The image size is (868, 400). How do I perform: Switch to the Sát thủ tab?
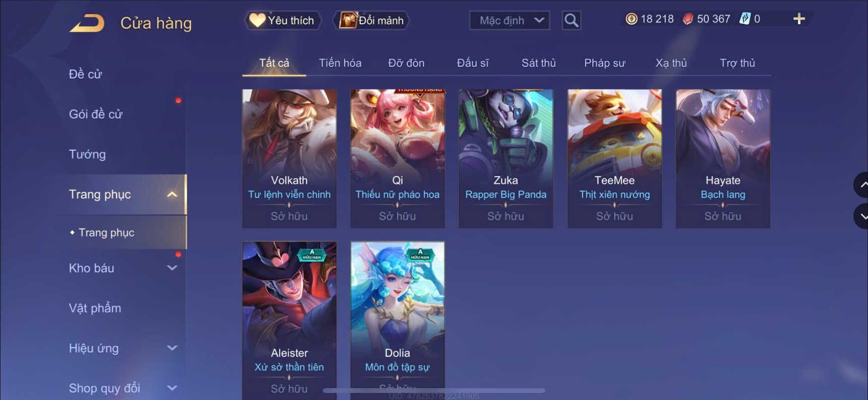538,63
